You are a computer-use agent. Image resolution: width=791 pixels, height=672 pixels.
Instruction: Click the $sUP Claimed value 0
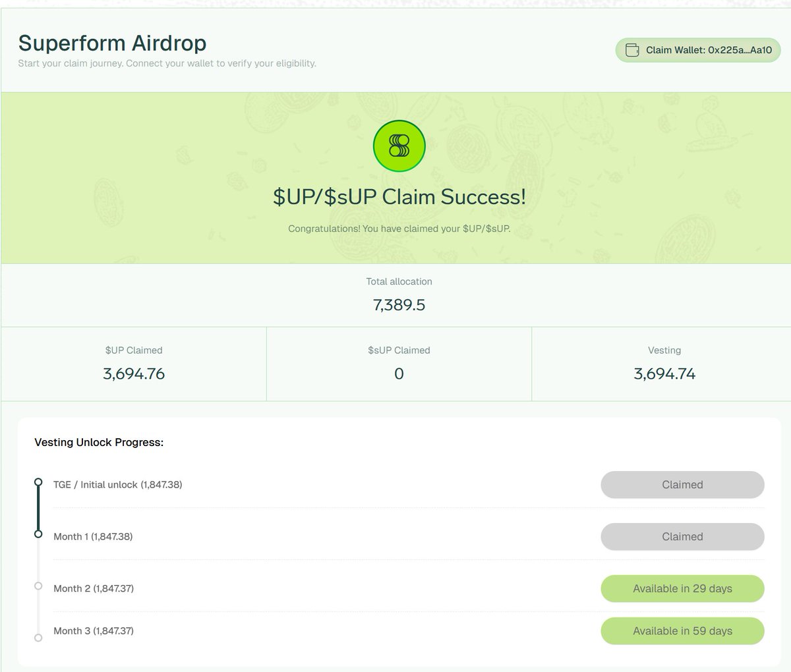click(399, 374)
